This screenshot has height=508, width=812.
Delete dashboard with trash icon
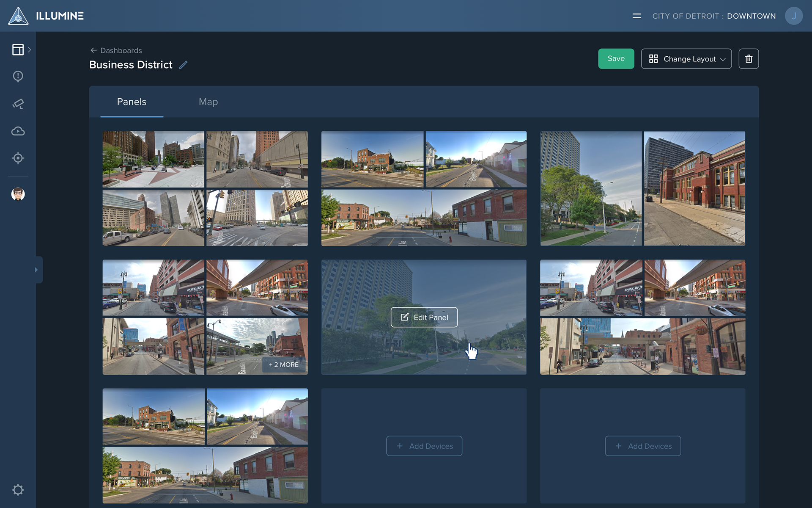(749, 59)
